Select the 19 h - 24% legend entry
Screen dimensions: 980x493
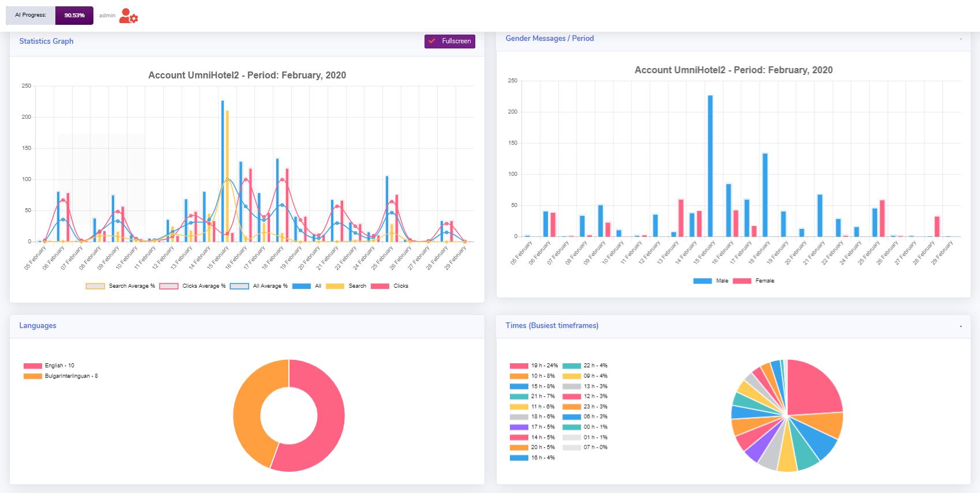pos(534,366)
